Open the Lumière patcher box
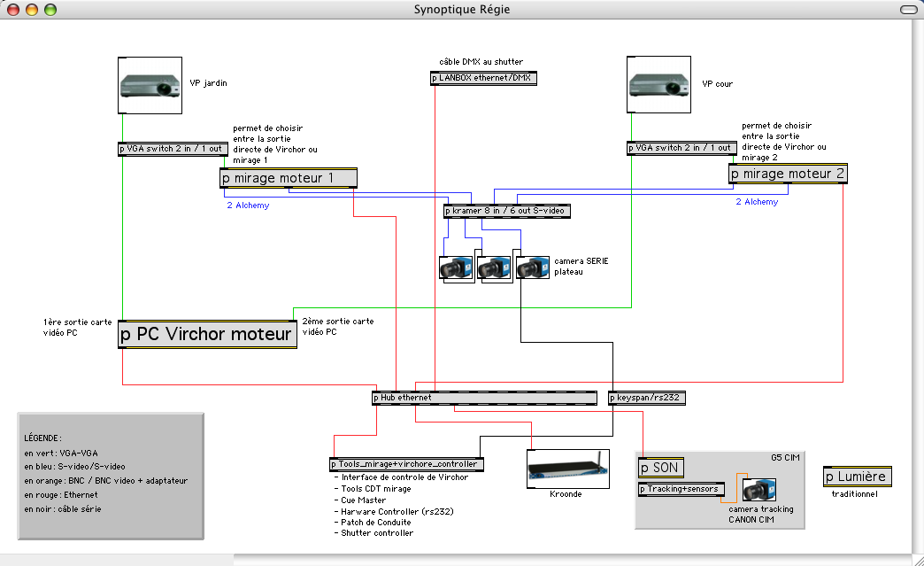Viewport: 924px width, 566px height. point(858,477)
